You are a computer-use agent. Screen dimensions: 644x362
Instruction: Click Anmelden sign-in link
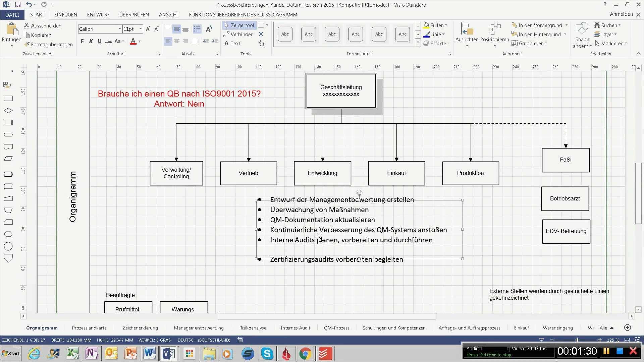click(x=621, y=14)
